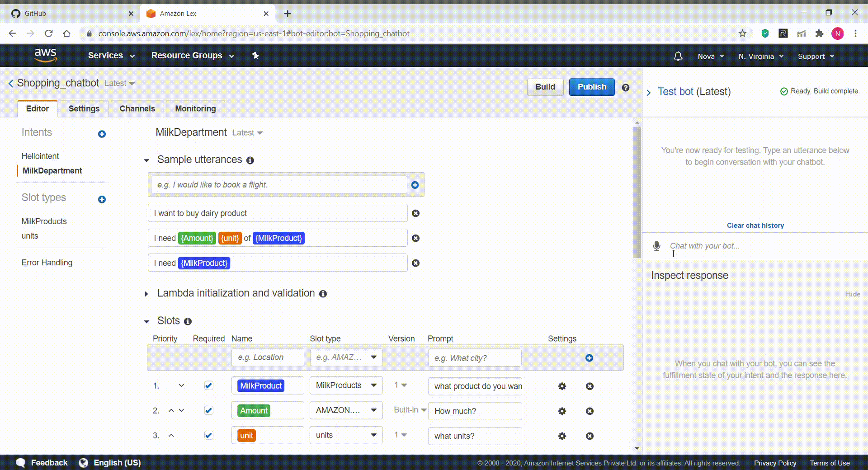Viewport: 868px width, 470px height.
Task: Open help question mark next to Publish
Action: [626, 88]
